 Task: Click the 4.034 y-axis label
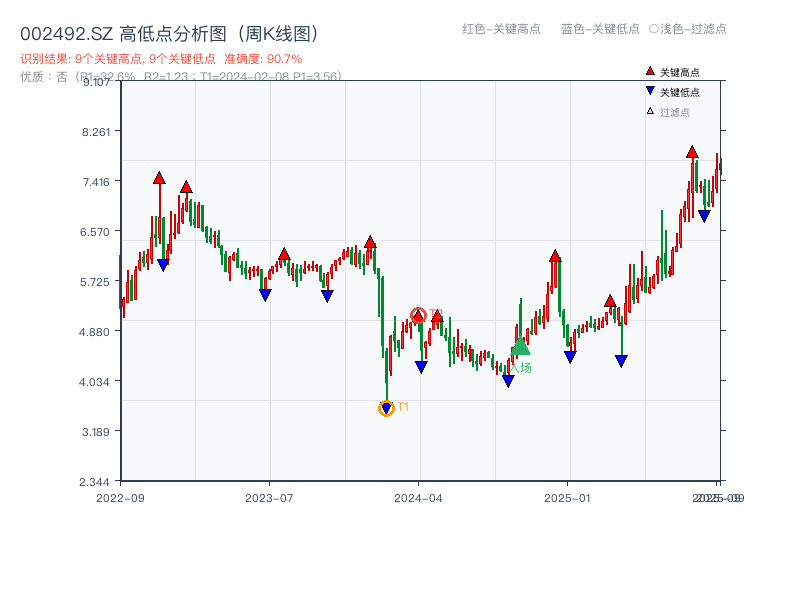pyautogui.click(x=94, y=382)
